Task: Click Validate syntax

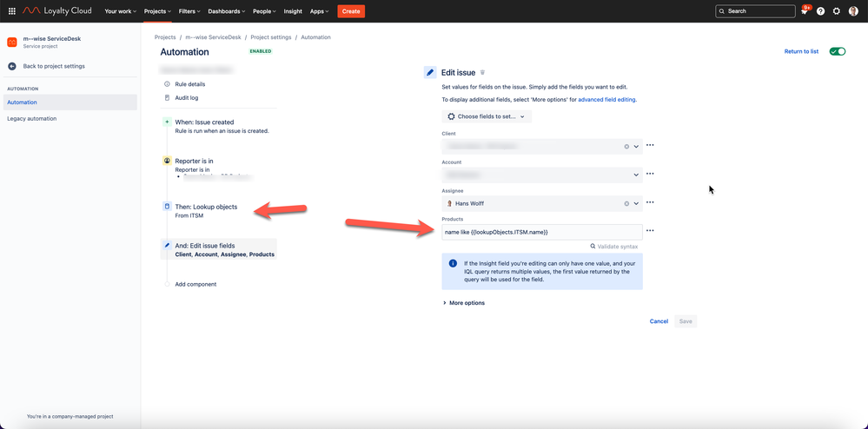Action: [614, 247]
